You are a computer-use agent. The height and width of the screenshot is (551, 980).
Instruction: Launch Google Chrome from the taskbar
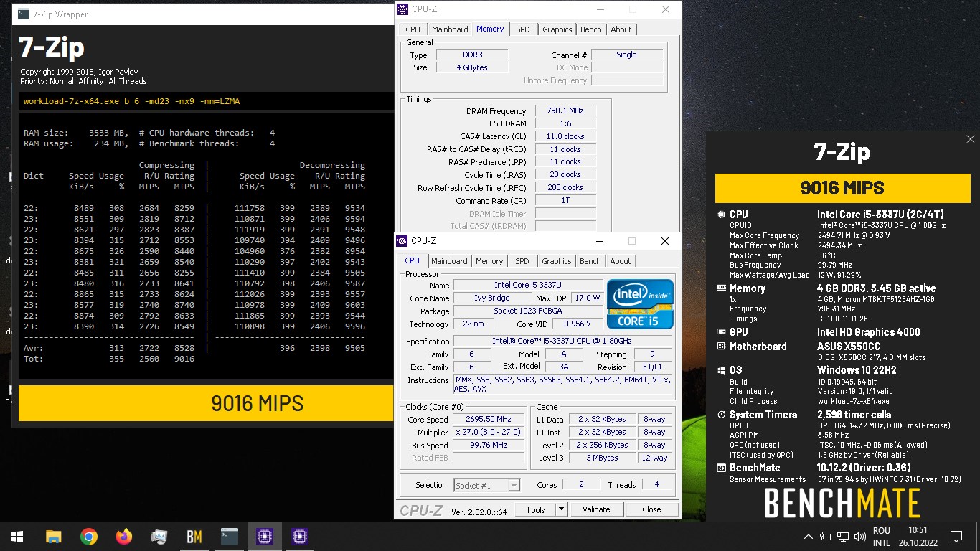(x=89, y=537)
